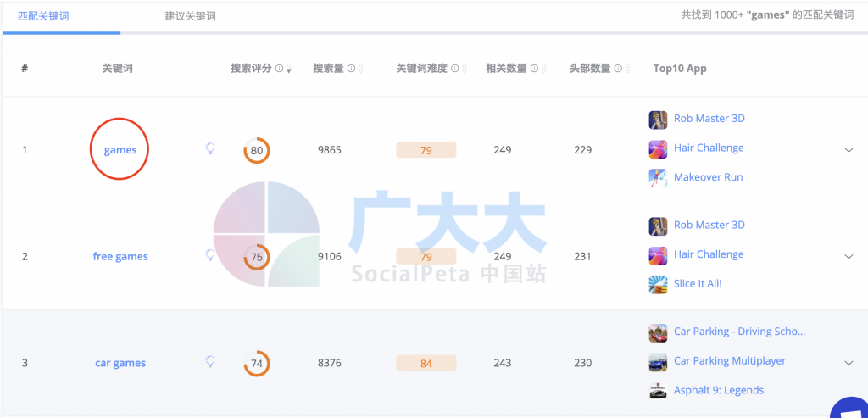Click head count value 230
Screen dimensions: 868x418
pos(583,363)
